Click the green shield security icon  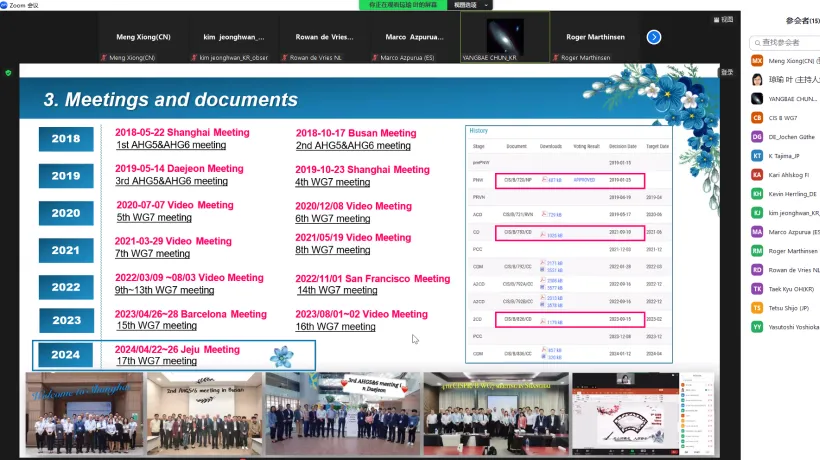9,72
